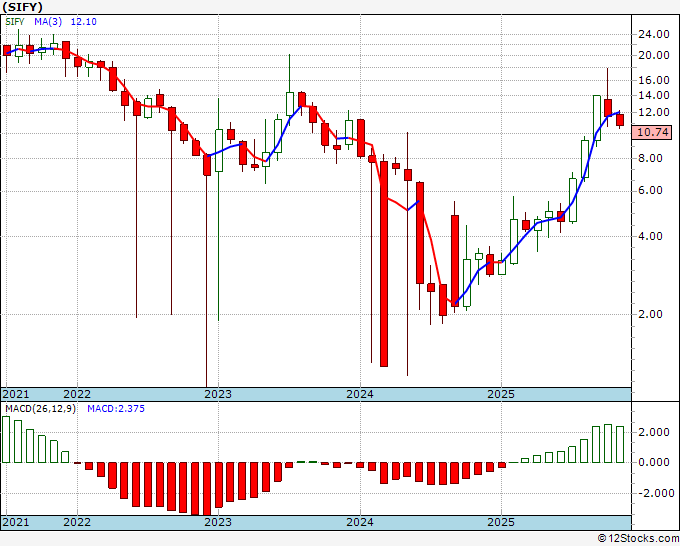Click 2023 on the MACD timeline
The height and width of the screenshot is (546, 680).
click(218, 522)
